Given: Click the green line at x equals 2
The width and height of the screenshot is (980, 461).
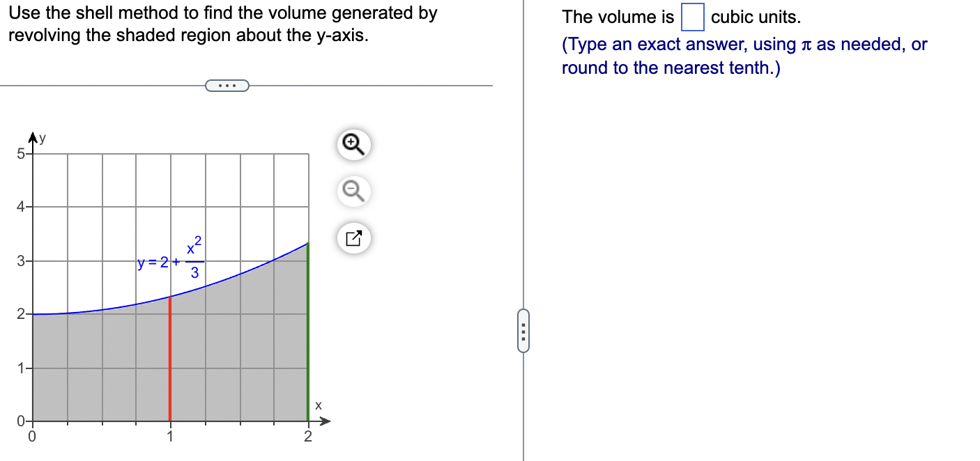Looking at the screenshot, I should pyautogui.click(x=307, y=327).
